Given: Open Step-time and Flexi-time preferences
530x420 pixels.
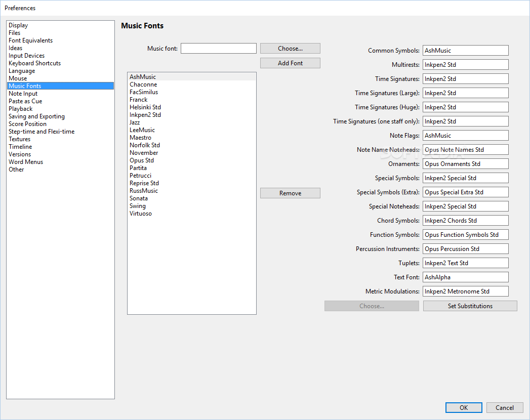Looking at the screenshot, I should (60, 132).
